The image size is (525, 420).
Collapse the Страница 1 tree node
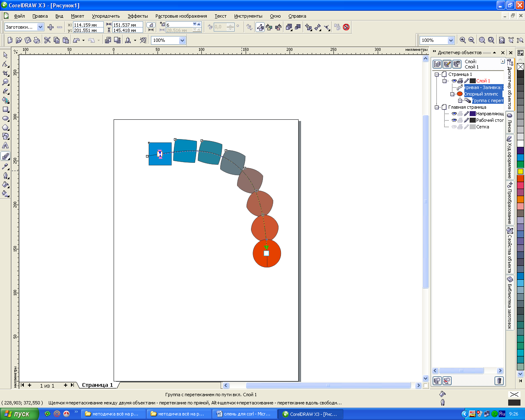[437, 74]
